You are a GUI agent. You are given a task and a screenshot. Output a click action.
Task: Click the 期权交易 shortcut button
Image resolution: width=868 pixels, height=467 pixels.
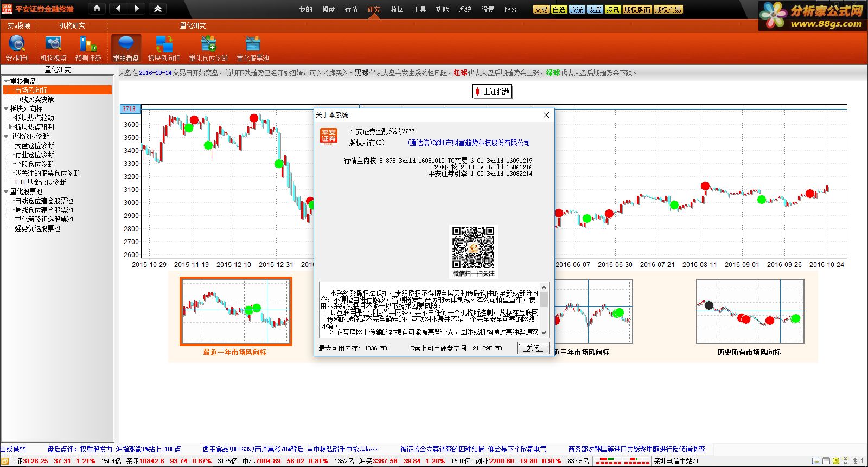point(668,10)
